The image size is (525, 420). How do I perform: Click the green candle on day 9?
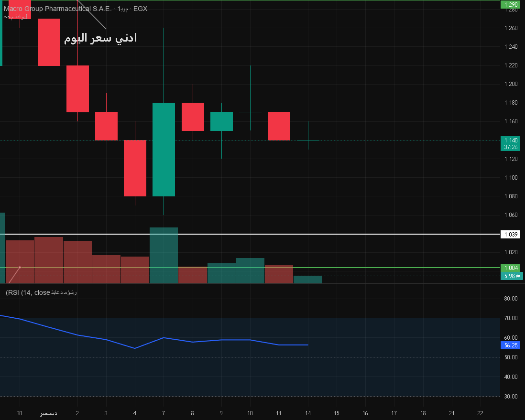tap(221, 121)
